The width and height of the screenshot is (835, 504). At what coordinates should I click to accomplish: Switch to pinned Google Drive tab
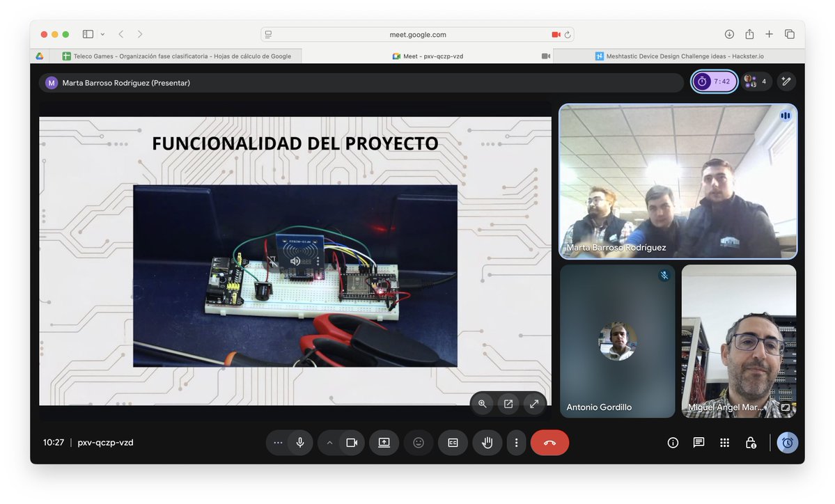tap(40, 56)
